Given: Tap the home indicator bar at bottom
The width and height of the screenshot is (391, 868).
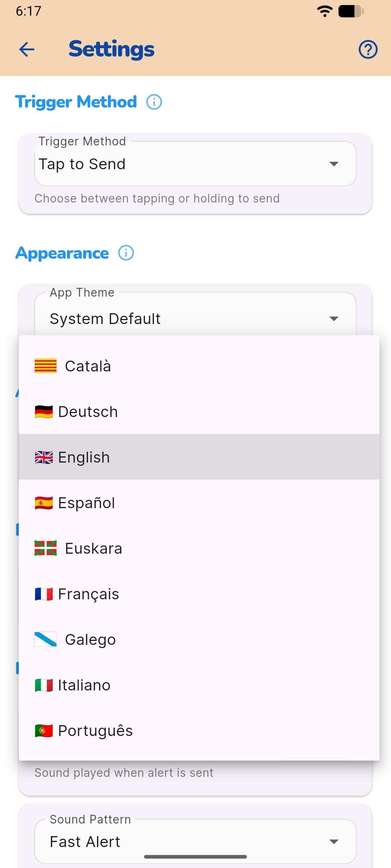Looking at the screenshot, I should [x=195, y=856].
